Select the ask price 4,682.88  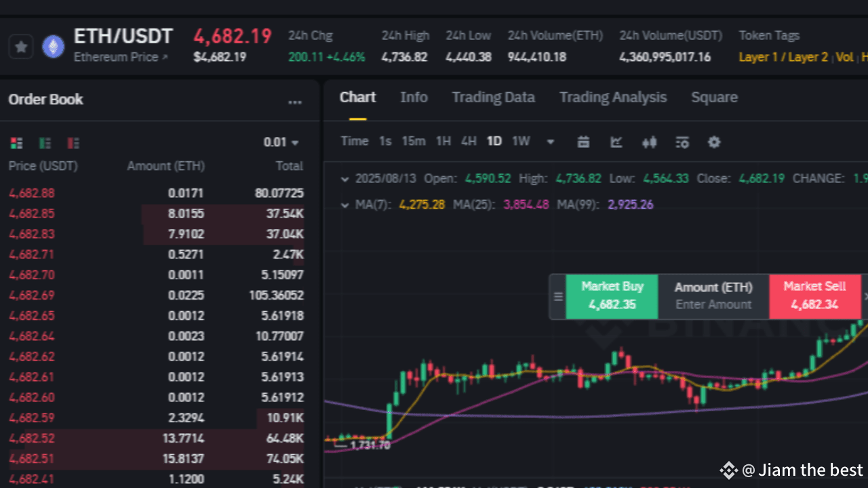click(x=32, y=193)
